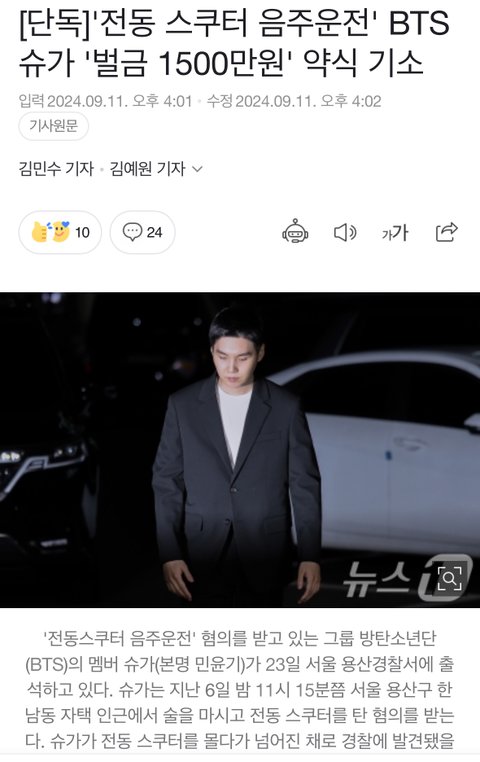The image size is (480, 762).
Task: Change font size with 가가 icon
Action: (395, 233)
